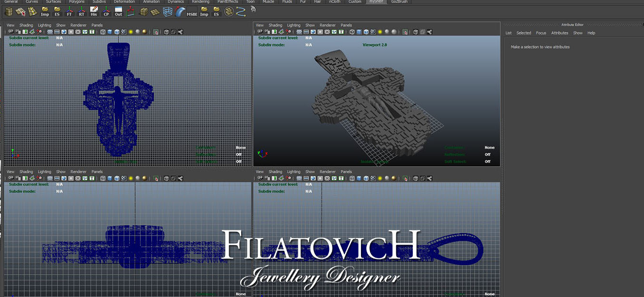Click wireframe on shaded icon, perspective panel
This screenshot has height=297, width=644.
pos(366,32)
